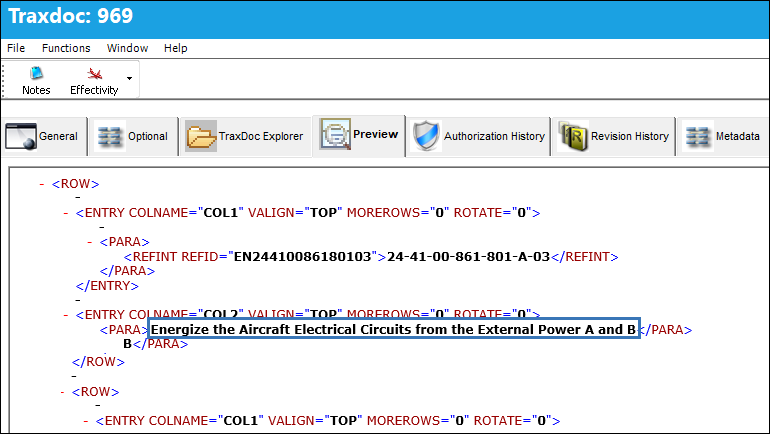Viewport: 770px width, 434px height.
Task: Click the text 24-41-00-861-801-A-03
Action: coord(468,257)
